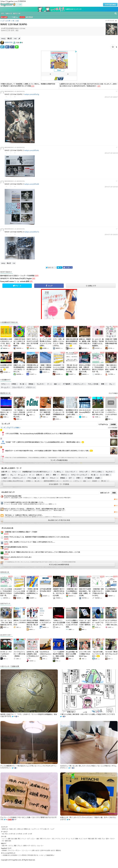
Task: Click さらに注目キーワードを見る button
Action: point(59,484)
